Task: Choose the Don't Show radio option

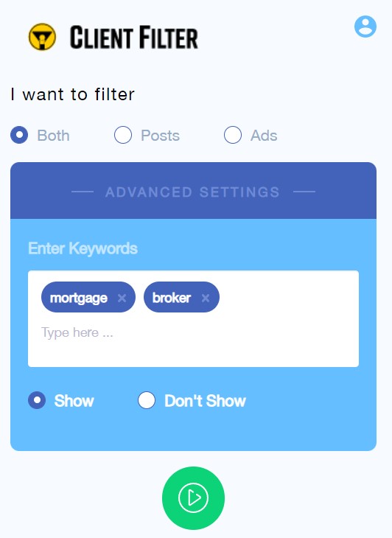Action: point(147,400)
